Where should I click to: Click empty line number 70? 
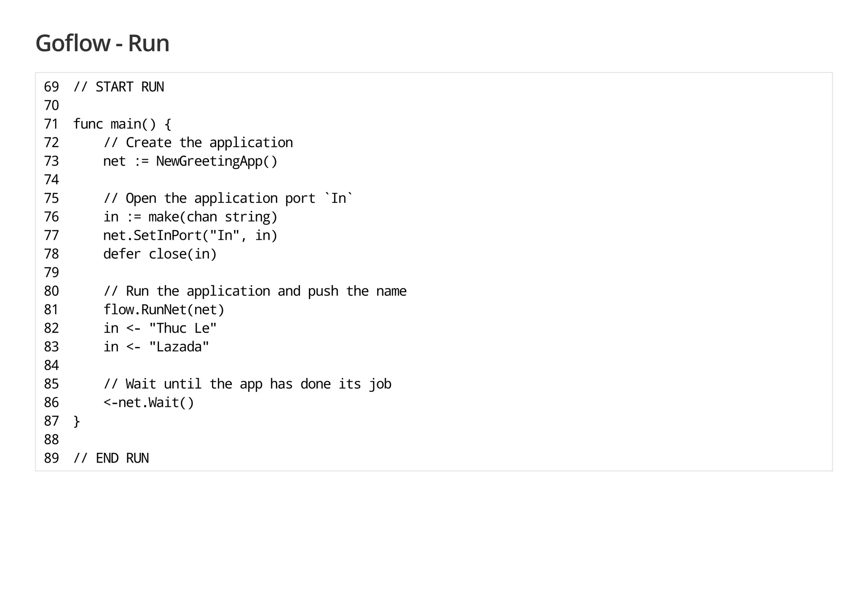tap(51, 105)
